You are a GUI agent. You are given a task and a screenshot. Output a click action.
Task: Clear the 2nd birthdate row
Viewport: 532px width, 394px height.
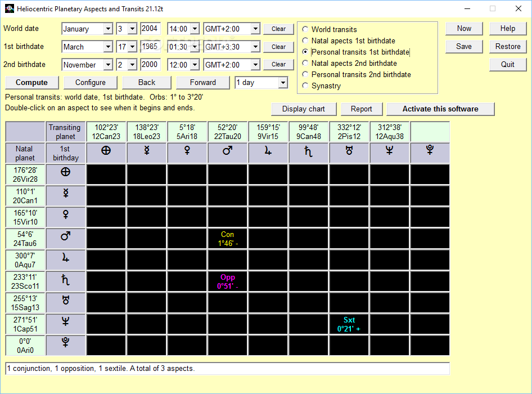(278, 65)
